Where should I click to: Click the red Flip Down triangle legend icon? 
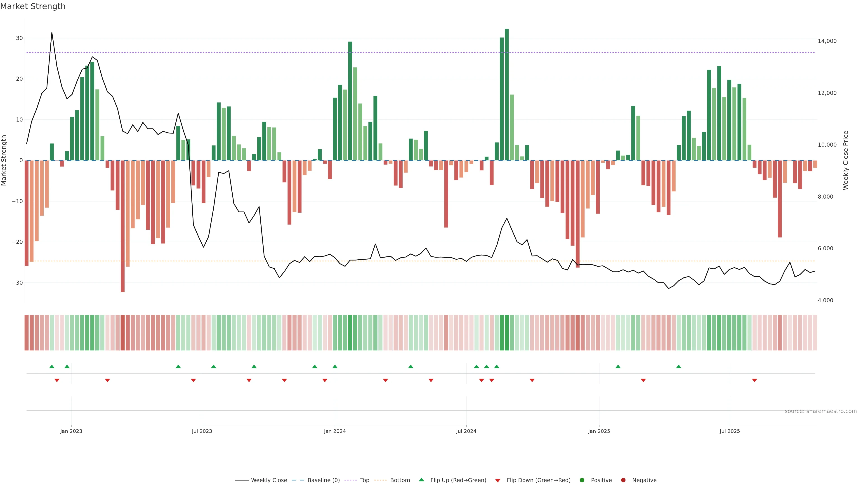point(498,481)
